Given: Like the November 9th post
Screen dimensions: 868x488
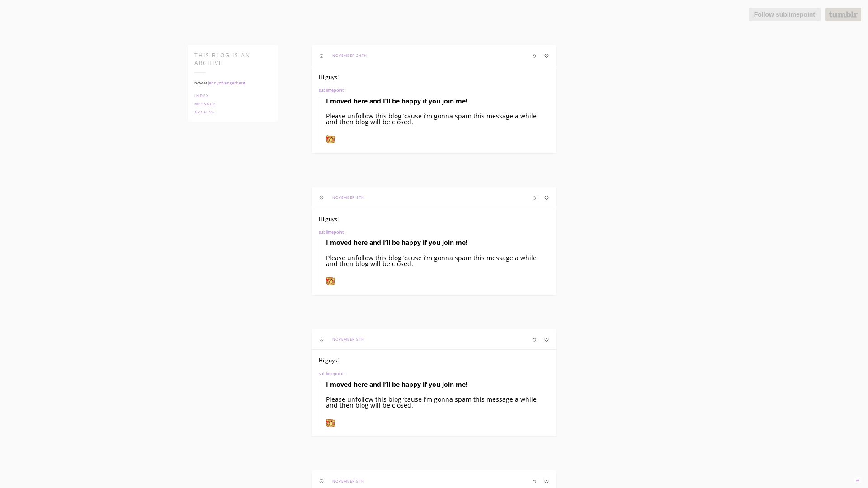Looking at the screenshot, I should pos(546,198).
